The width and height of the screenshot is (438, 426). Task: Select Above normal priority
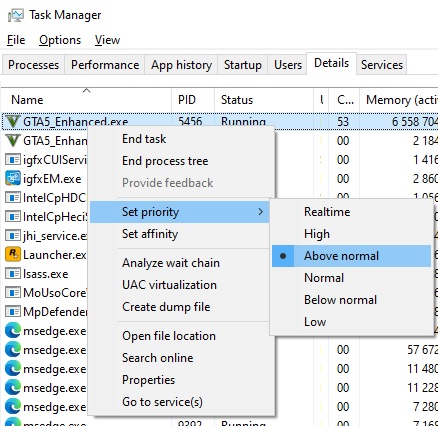pos(351,256)
